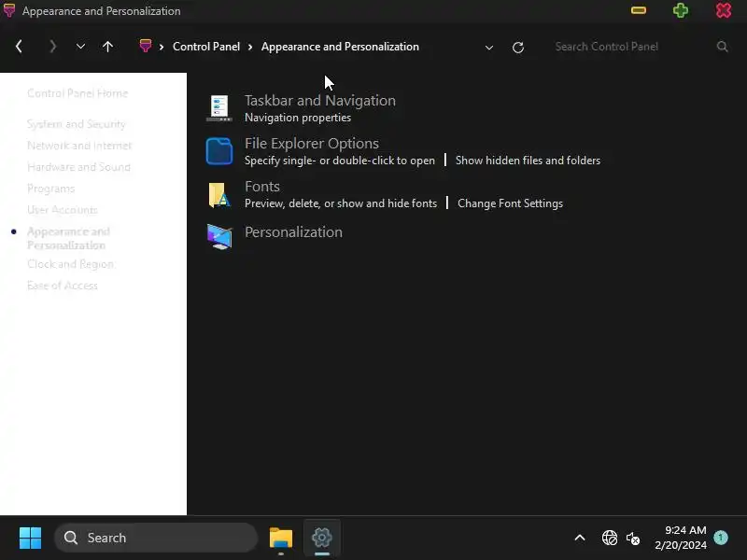Click the Personalization monitor icon
747x560 pixels.
pos(219,237)
